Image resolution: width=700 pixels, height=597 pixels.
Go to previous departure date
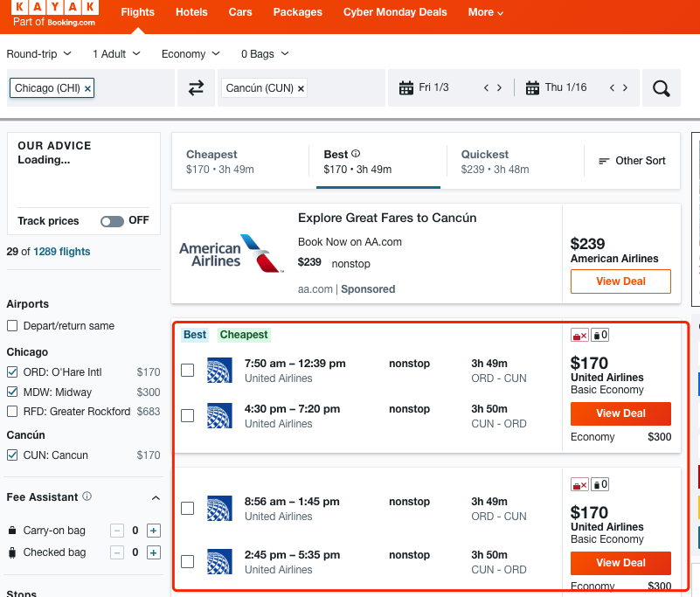tap(486, 88)
